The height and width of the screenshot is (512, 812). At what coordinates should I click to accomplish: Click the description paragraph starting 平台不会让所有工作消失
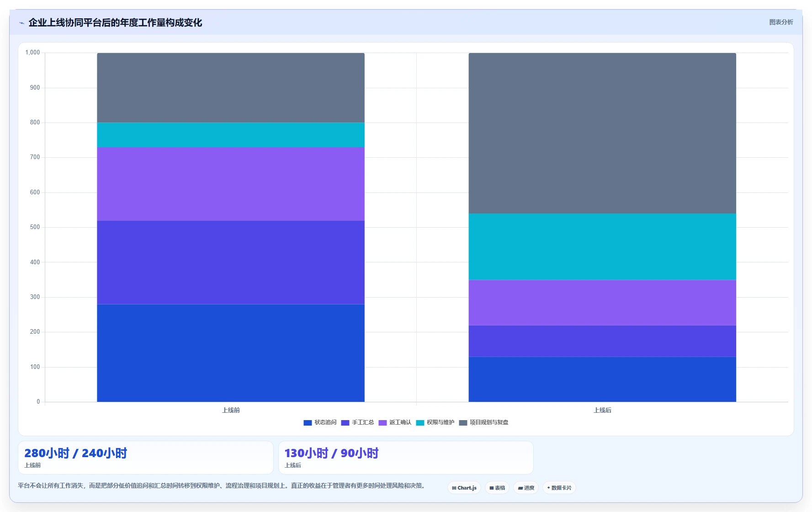[x=222, y=485]
